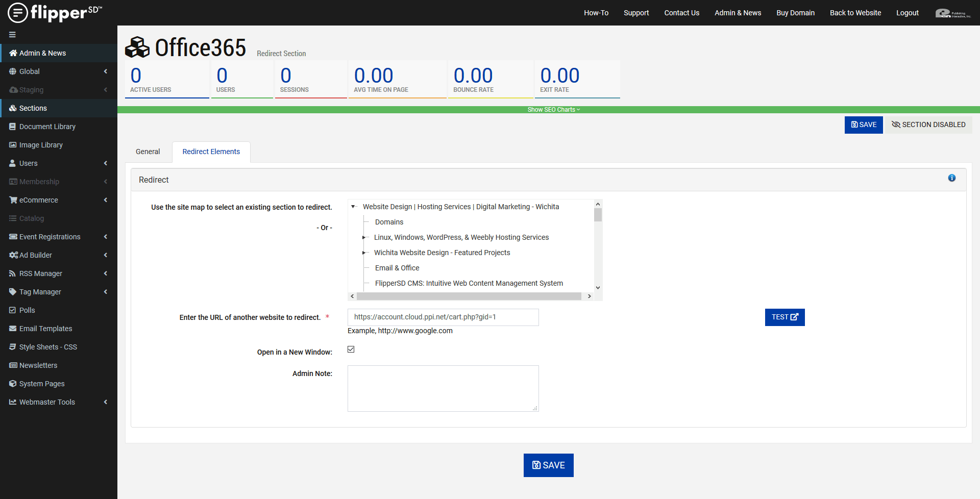The image size is (980, 499).
Task: Select Domains in the site map tree
Action: (x=389, y=222)
